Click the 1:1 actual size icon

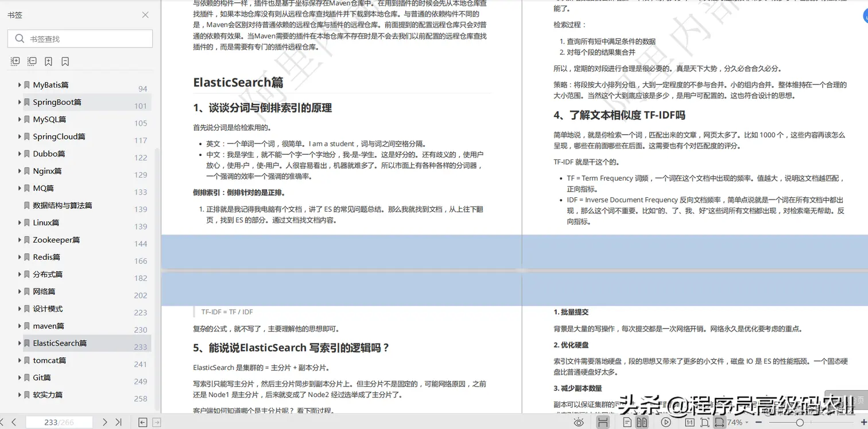tap(689, 422)
